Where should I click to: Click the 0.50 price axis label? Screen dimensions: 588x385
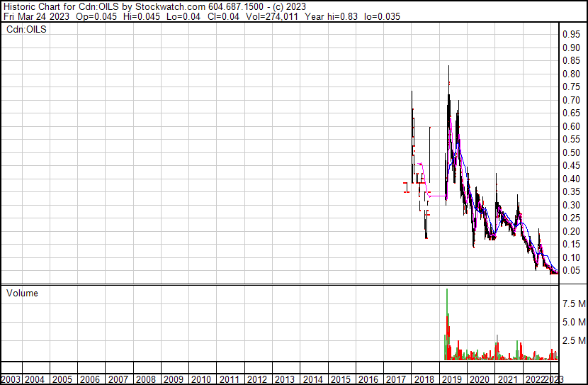(x=571, y=153)
